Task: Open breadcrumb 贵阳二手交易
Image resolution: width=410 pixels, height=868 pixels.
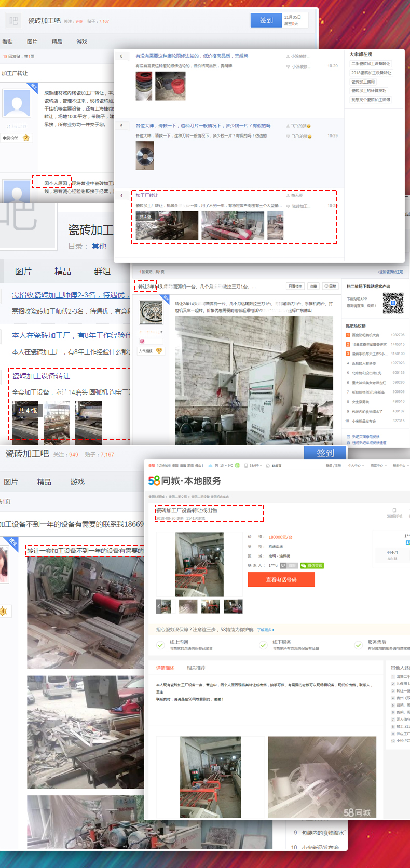Action: click(x=178, y=497)
